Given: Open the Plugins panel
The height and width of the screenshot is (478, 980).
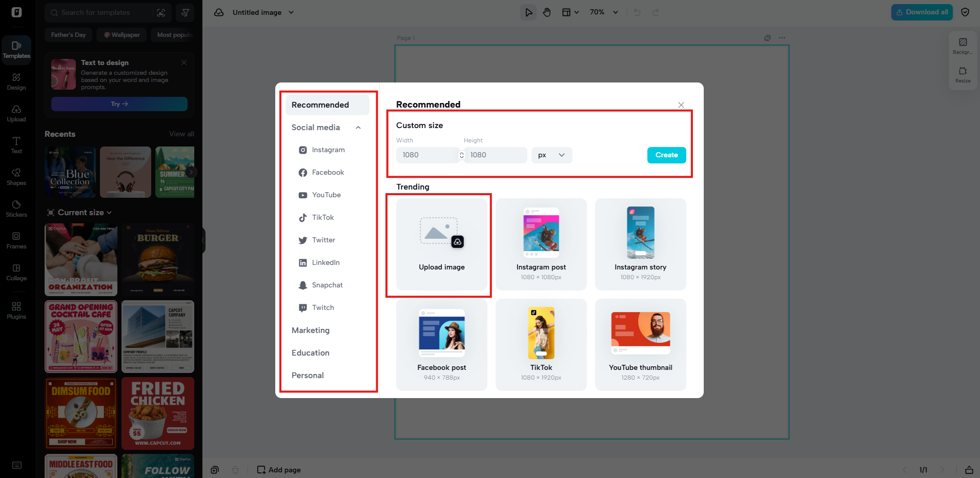Looking at the screenshot, I should 16,310.
